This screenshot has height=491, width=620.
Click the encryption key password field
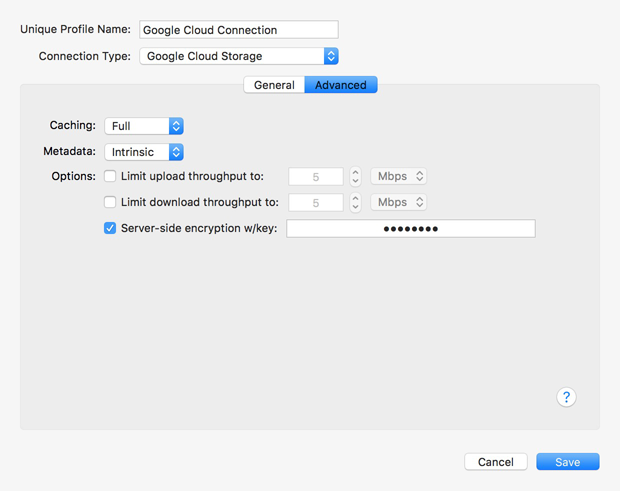point(411,229)
